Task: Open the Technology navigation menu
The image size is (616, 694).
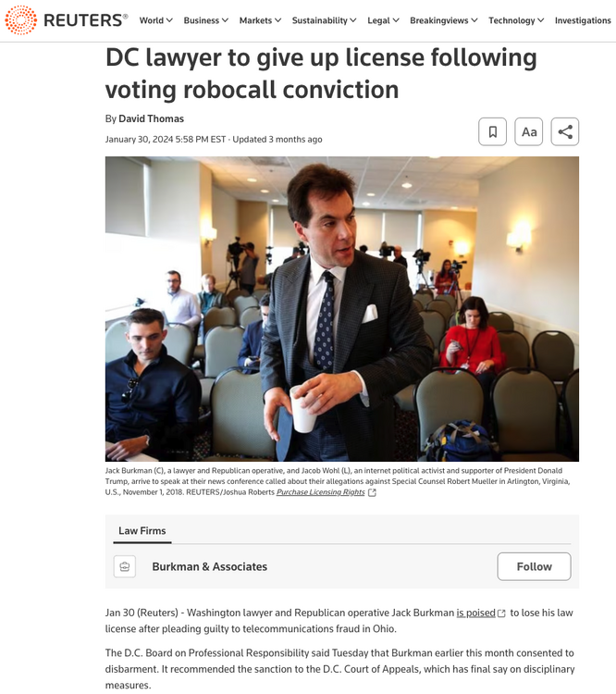Action: click(516, 20)
